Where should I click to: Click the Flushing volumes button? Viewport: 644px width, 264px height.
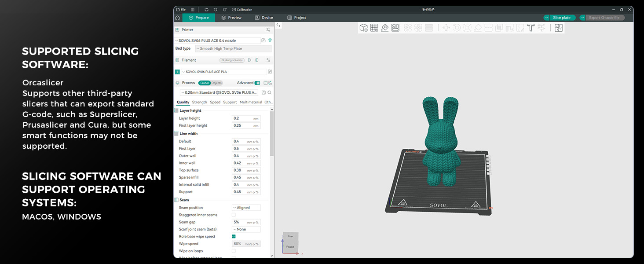click(x=232, y=60)
